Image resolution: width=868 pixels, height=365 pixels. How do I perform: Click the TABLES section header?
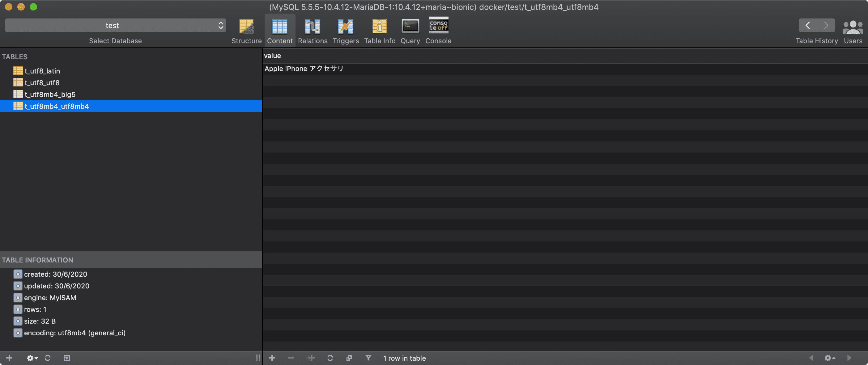(15, 57)
